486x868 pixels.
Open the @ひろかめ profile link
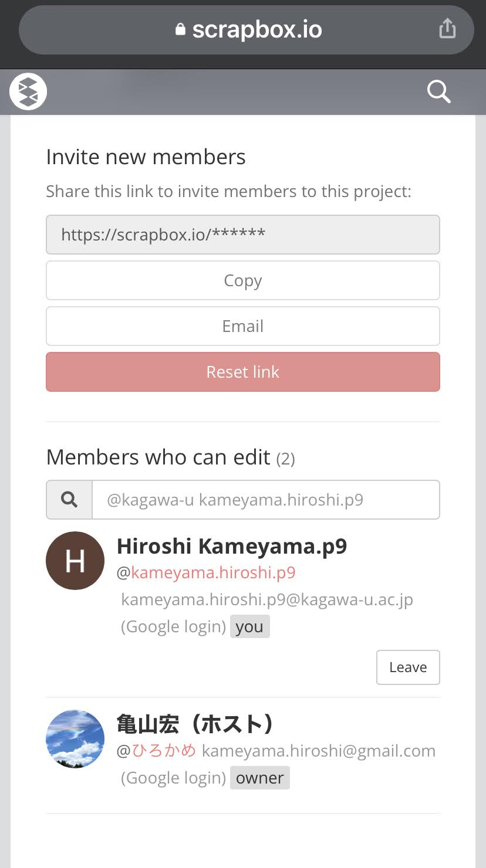[x=164, y=751]
